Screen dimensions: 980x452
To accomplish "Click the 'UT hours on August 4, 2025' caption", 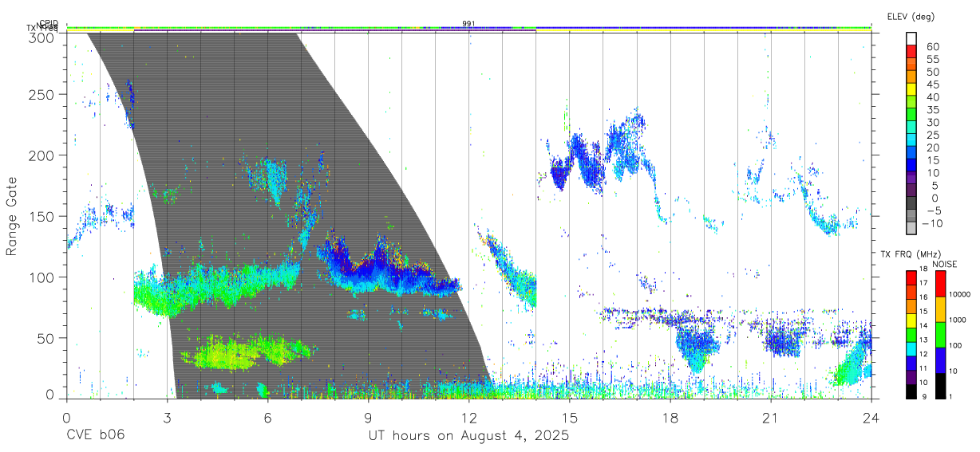I will pyautogui.click(x=468, y=435).
